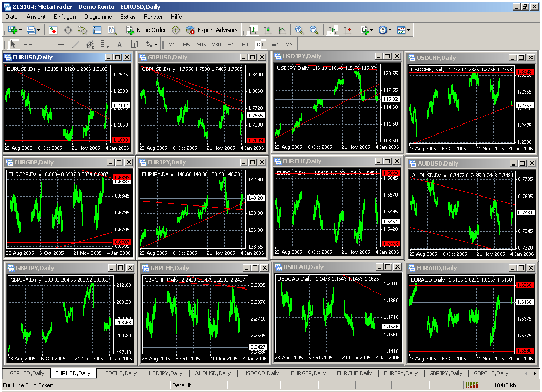
Task: Switch to the USDCHF,Daily chart tab
Action: pos(119,373)
